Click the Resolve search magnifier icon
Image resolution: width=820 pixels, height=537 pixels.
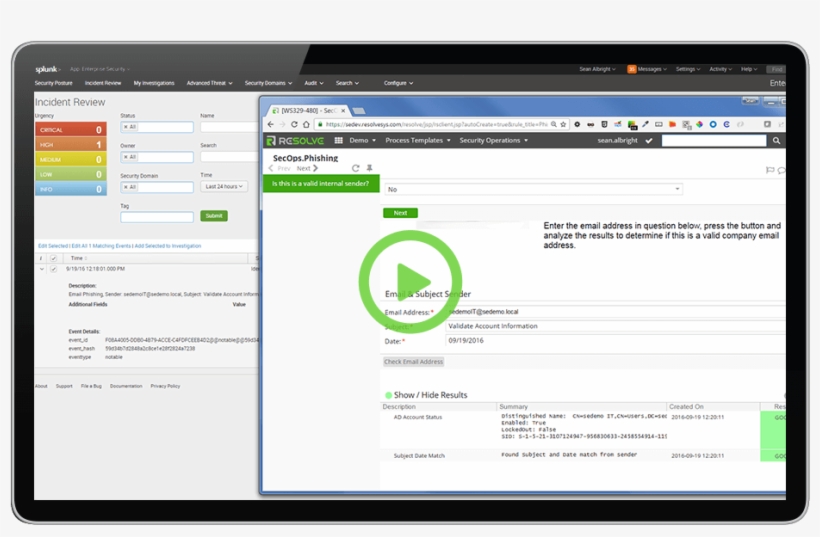coord(776,140)
